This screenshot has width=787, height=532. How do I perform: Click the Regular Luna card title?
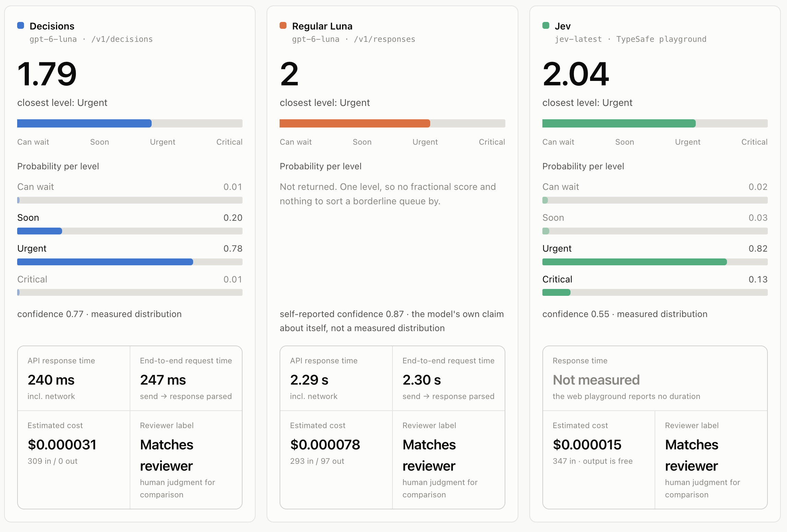pyautogui.click(x=322, y=26)
